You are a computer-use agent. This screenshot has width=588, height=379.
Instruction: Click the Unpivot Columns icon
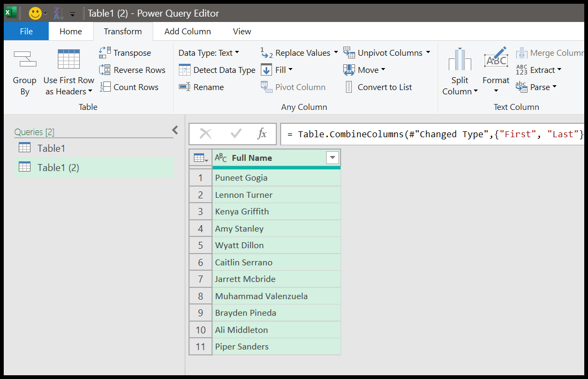349,53
